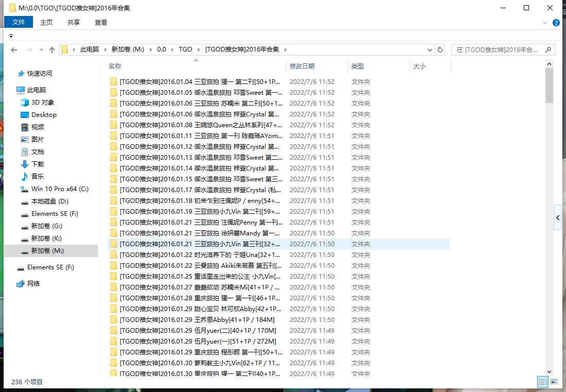Open the 视频 folder icon
This screenshot has width=566, height=392.
point(25,127)
